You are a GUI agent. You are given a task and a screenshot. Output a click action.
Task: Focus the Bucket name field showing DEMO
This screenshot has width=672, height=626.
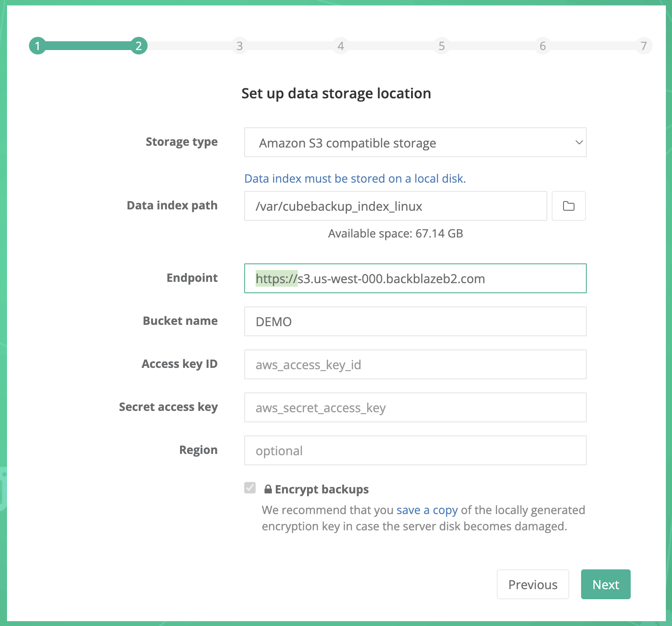[x=415, y=321]
